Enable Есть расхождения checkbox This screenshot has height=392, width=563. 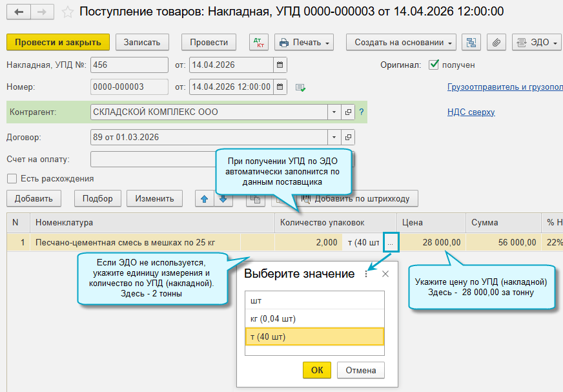12,179
